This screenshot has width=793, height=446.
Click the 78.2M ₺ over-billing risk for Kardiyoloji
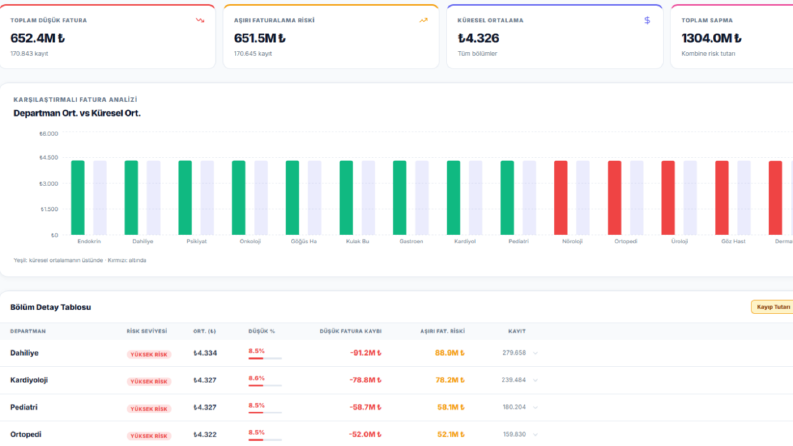click(450, 380)
